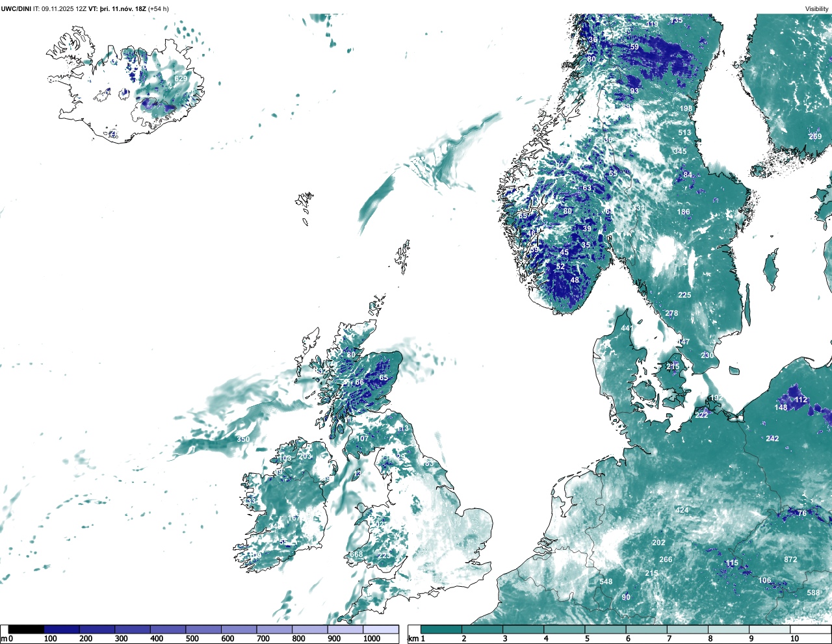Click the 107 value in southern Scotland
This screenshot has width=832, height=644.
point(362,438)
